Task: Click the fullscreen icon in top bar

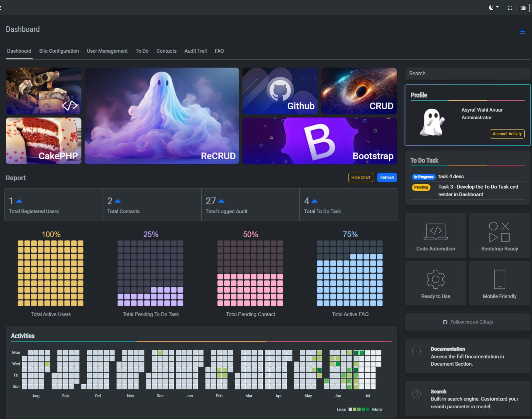Action: point(510,8)
